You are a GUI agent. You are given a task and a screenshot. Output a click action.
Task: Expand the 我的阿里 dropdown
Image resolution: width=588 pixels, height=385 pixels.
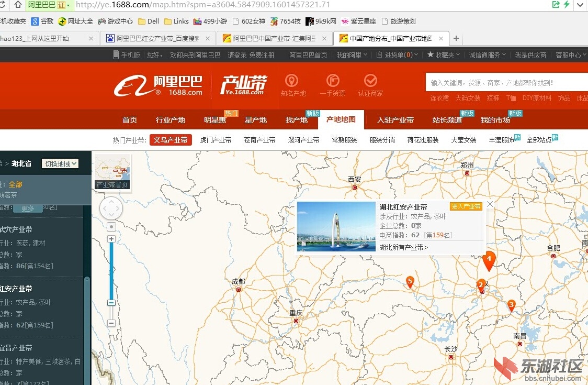[352, 55]
